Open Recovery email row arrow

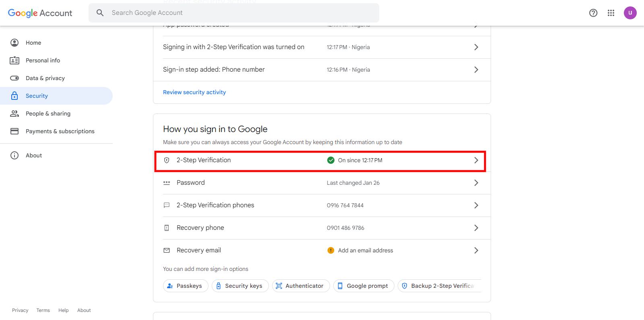pos(476,250)
